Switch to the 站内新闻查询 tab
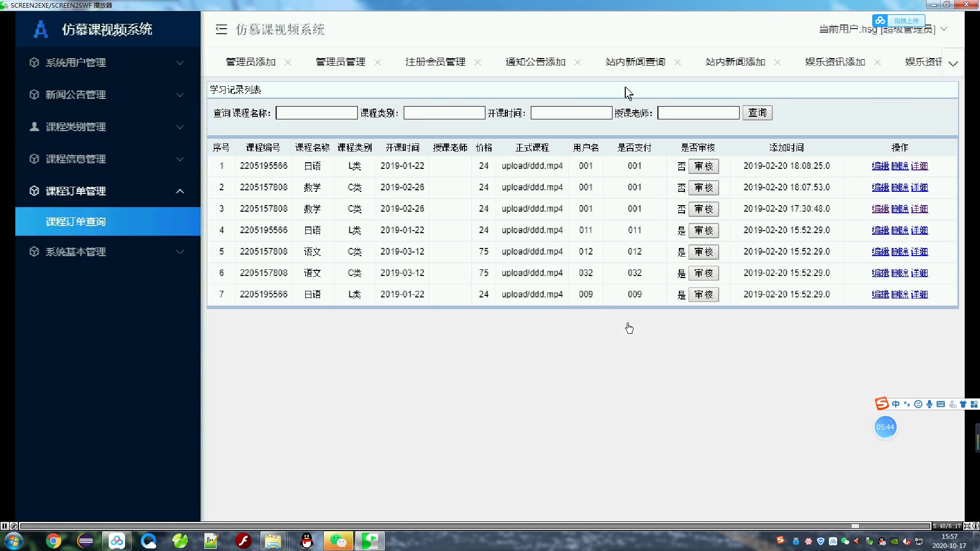 635,62
